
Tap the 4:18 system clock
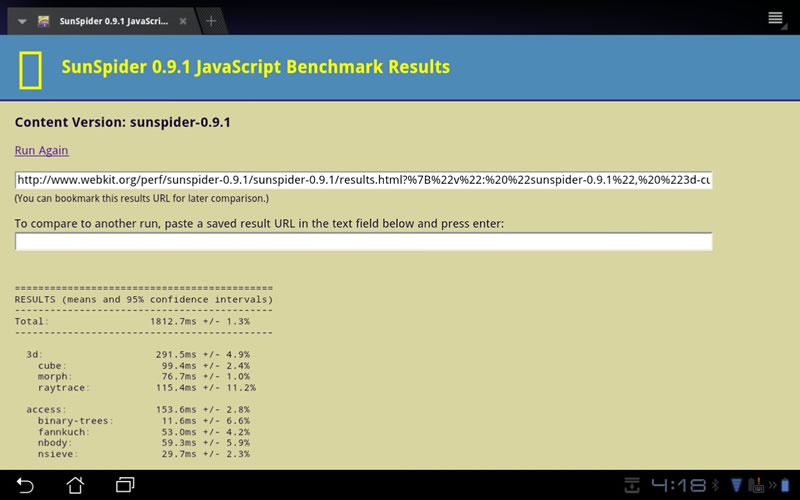679,485
